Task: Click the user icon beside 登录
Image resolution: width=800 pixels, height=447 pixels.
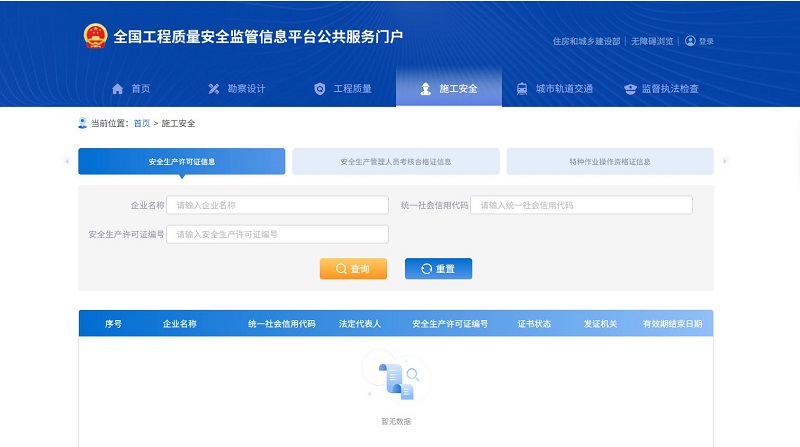Action: 690,41
